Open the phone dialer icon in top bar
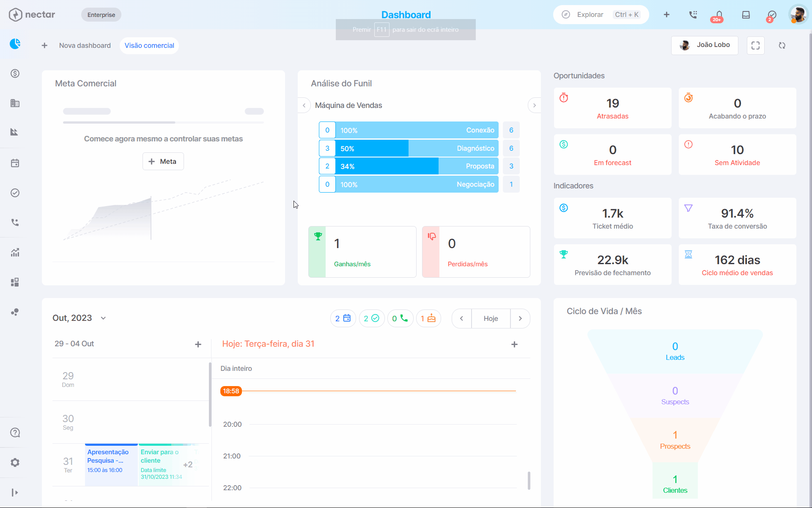812x508 pixels. point(693,15)
